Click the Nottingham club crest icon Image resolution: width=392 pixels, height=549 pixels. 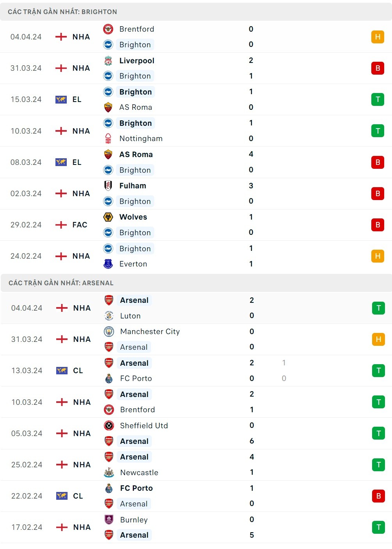coord(108,138)
